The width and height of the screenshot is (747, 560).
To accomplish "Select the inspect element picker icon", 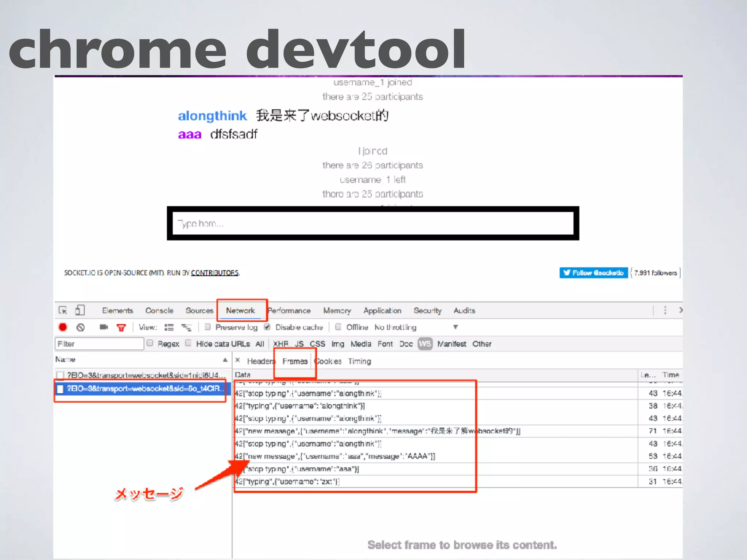I will point(63,310).
